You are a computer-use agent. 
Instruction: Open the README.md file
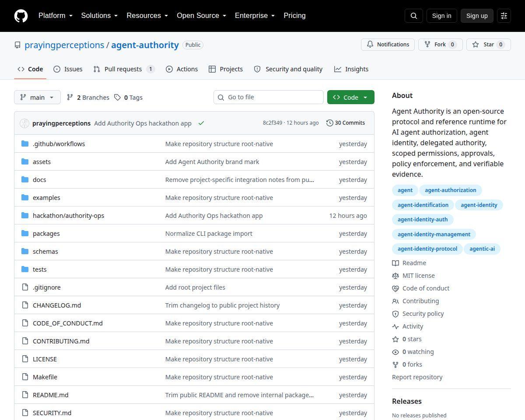tap(51, 395)
